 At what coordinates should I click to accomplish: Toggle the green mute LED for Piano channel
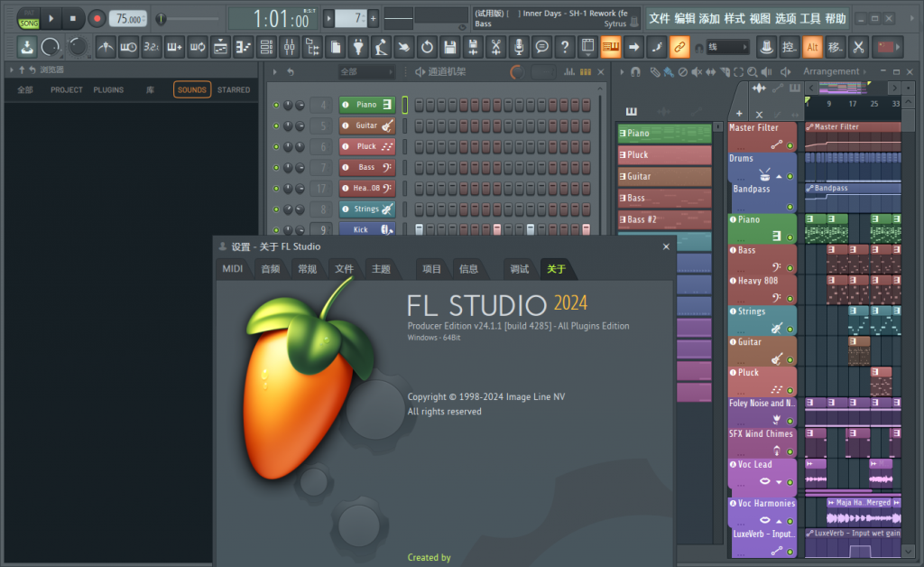point(276,105)
